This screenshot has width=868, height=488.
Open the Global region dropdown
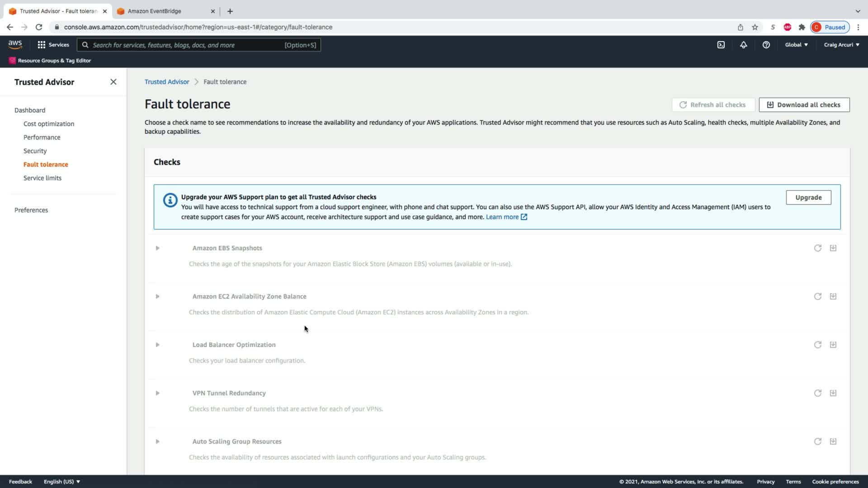pos(796,45)
